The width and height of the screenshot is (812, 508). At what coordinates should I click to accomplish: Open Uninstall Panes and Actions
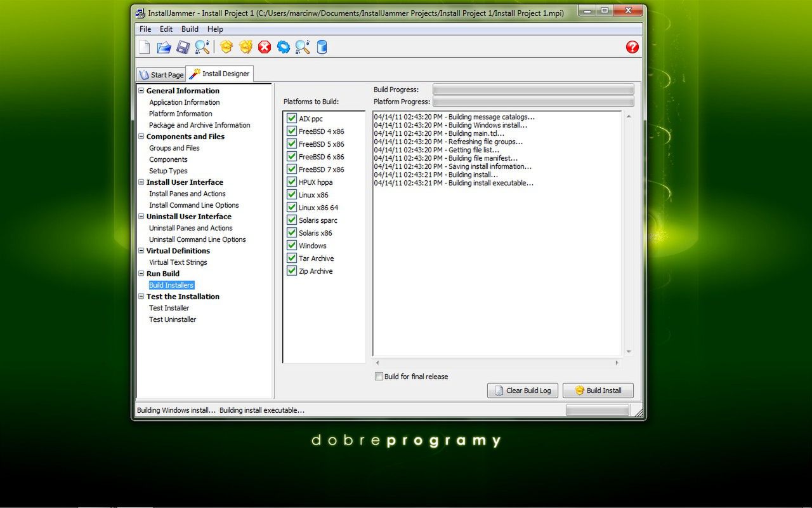coord(190,228)
